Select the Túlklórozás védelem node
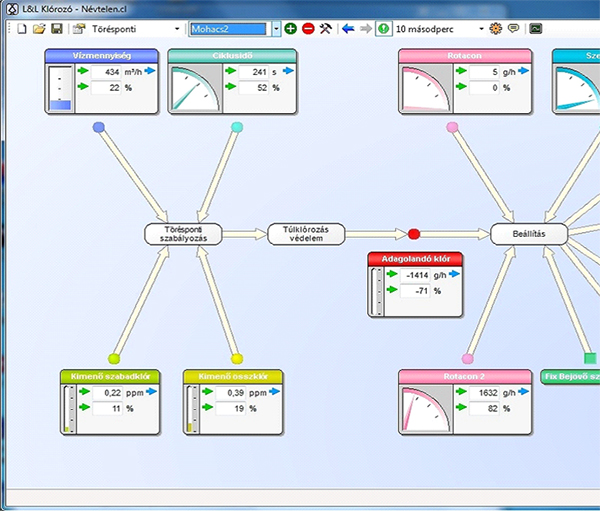600x511 pixels. pos(306,234)
